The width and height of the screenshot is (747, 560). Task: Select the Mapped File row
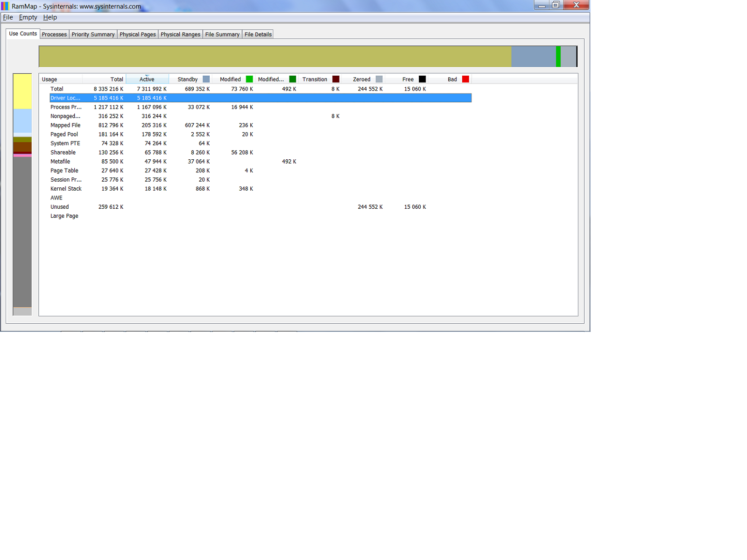point(65,125)
